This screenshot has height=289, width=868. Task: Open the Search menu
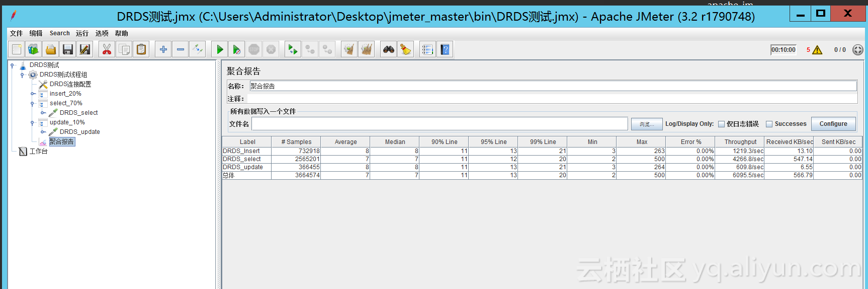click(60, 33)
